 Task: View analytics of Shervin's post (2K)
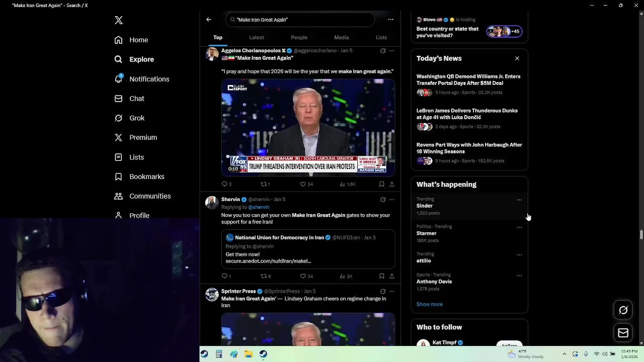(346, 276)
